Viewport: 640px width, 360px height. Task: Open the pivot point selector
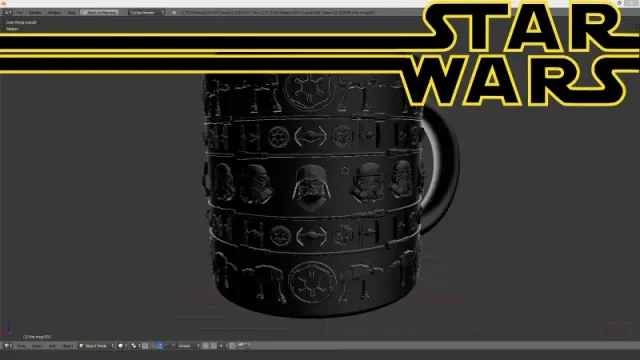pos(136,346)
